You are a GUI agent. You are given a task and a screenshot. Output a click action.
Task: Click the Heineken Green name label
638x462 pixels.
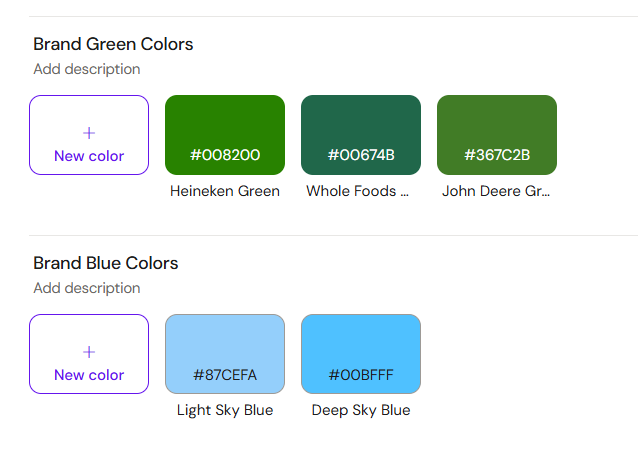point(225,191)
